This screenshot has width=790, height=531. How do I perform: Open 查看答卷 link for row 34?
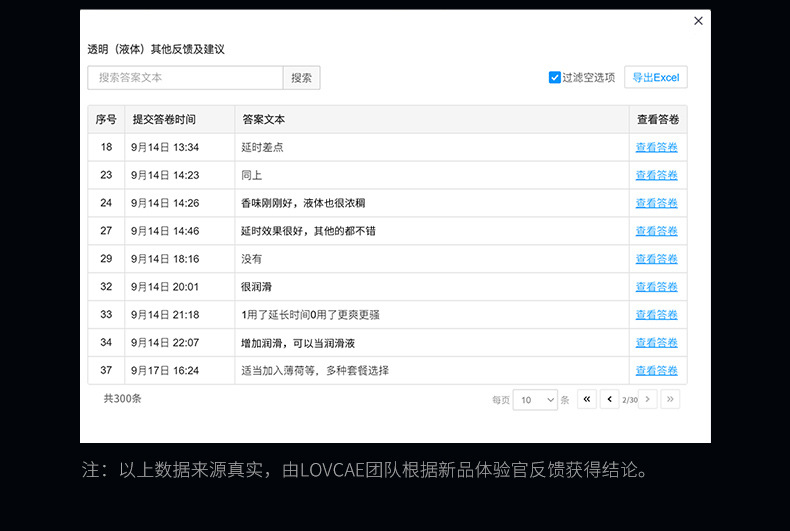tap(656, 343)
